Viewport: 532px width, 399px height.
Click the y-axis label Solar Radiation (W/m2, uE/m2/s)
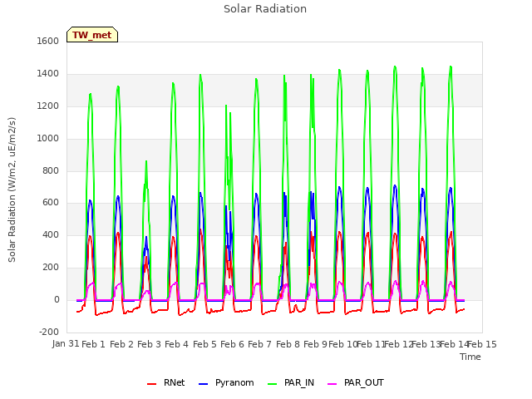[x=12, y=190]
